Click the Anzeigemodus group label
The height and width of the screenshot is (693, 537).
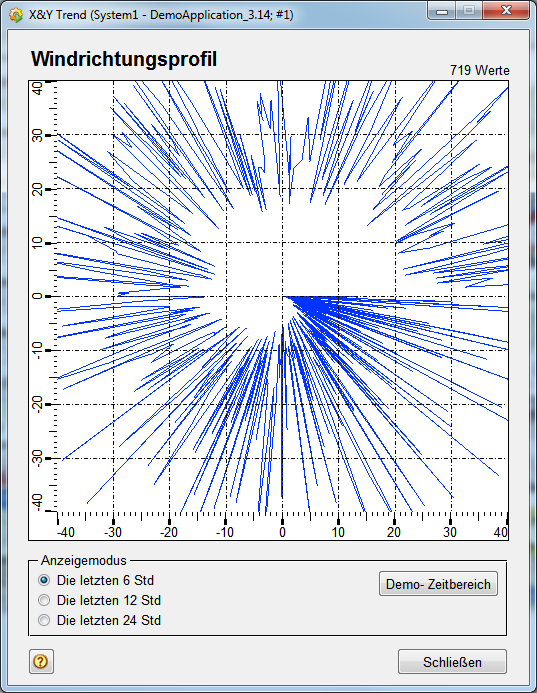tap(84, 560)
